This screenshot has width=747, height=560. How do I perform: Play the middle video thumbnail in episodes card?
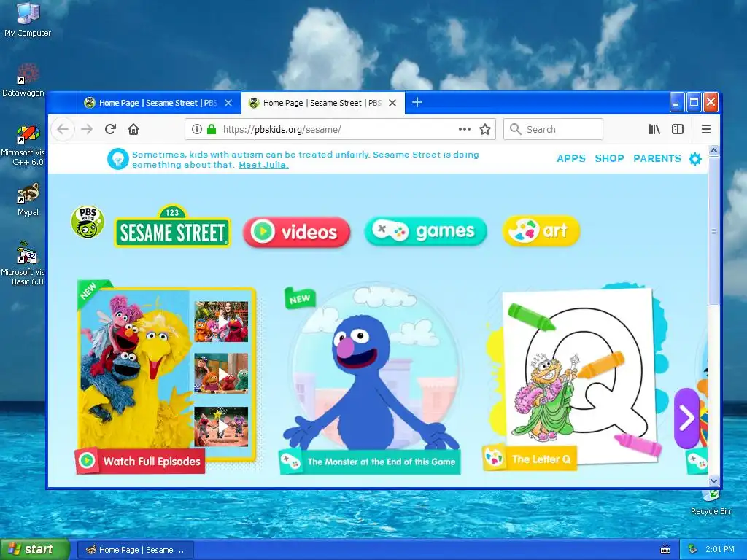[221, 373]
